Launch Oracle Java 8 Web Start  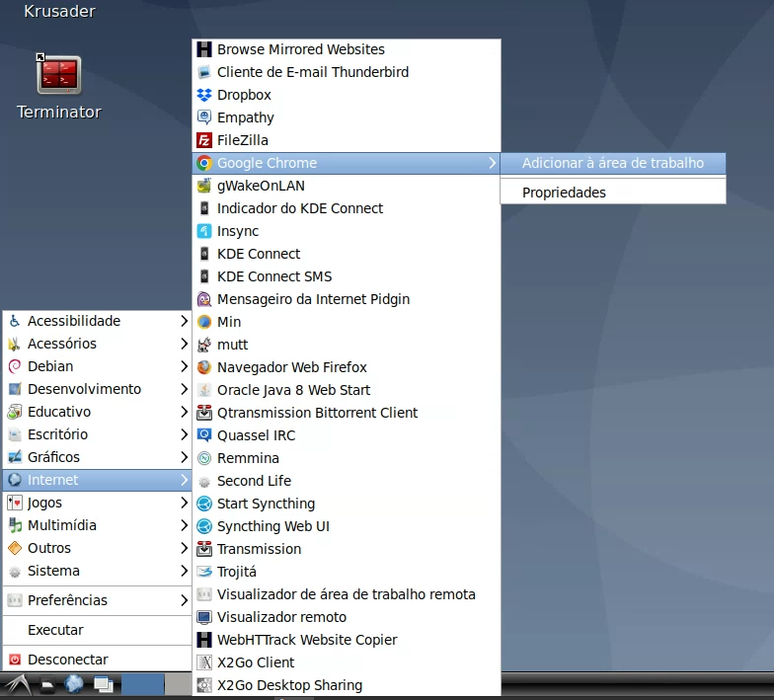(x=347, y=390)
